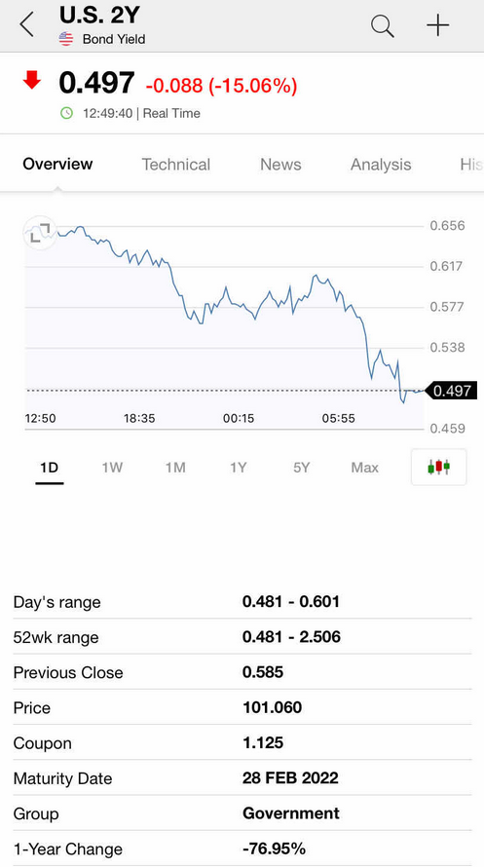Select the 1M time range

(x=174, y=468)
